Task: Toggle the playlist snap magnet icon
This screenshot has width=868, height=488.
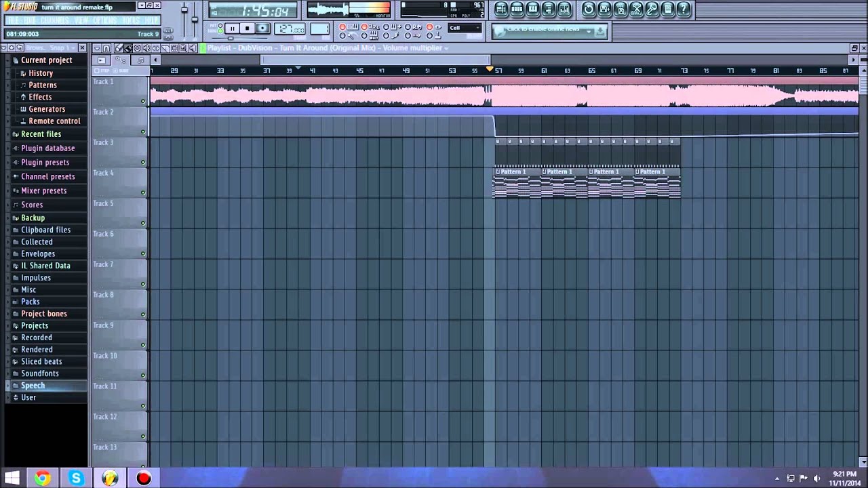Action: pos(106,48)
